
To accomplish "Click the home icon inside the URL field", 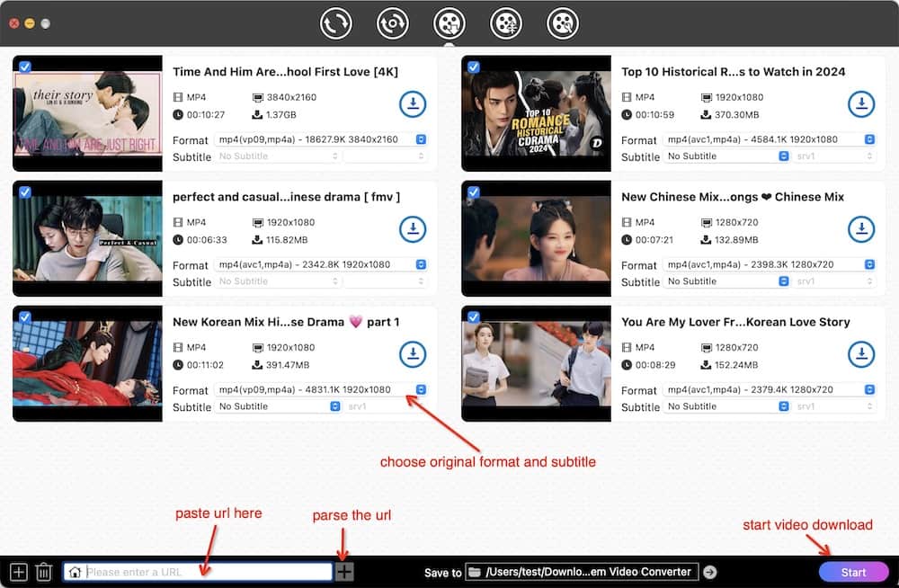I will pyautogui.click(x=76, y=571).
